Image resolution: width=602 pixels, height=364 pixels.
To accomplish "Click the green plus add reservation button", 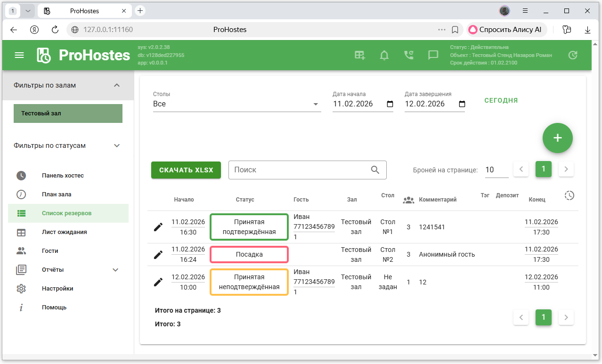I will 557,138.
